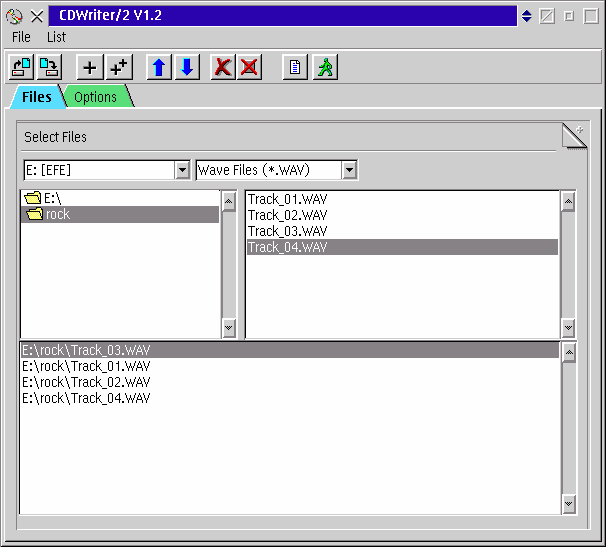Image resolution: width=606 pixels, height=547 pixels.
Task: Select E:\rock\Track_02.WAV in the burn list
Action: pyautogui.click(x=290, y=382)
